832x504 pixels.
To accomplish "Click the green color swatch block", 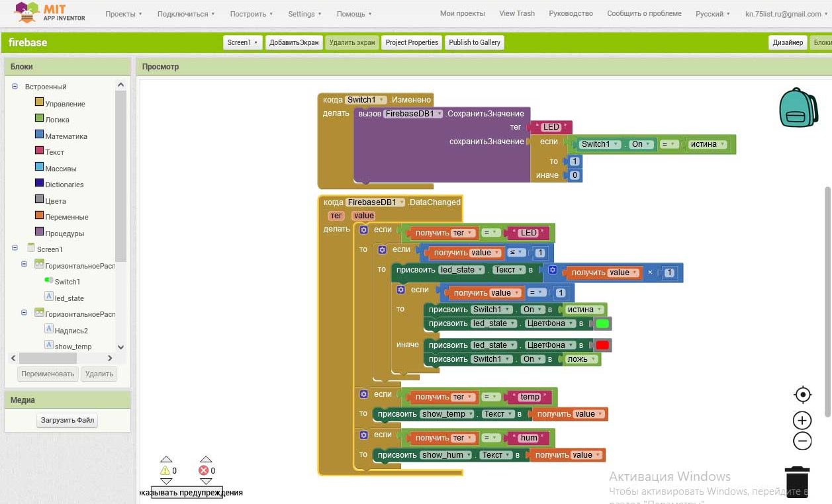I will pos(602,324).
